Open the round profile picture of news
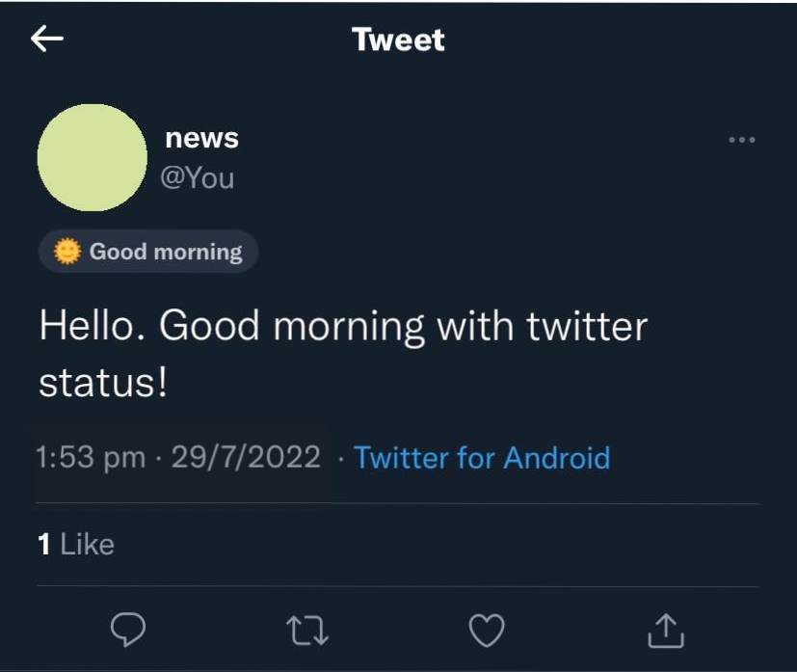 click(93, 158)
